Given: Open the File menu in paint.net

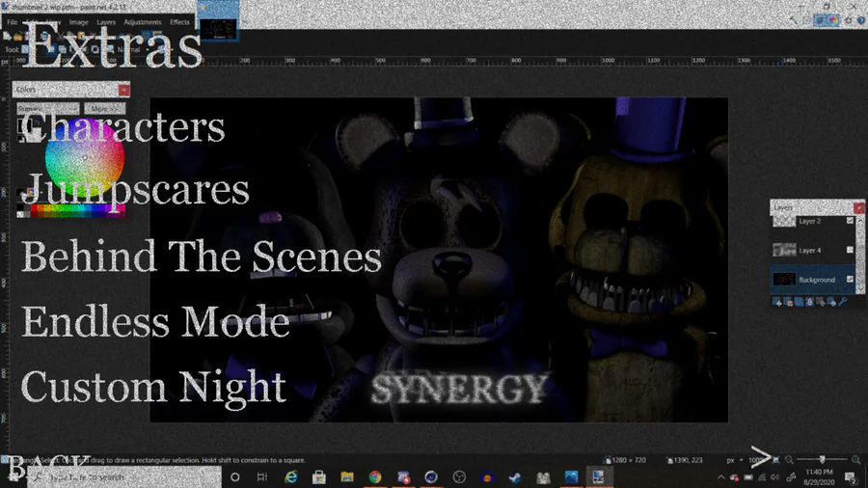Looking at the screenshot, I should pos(13,22).
